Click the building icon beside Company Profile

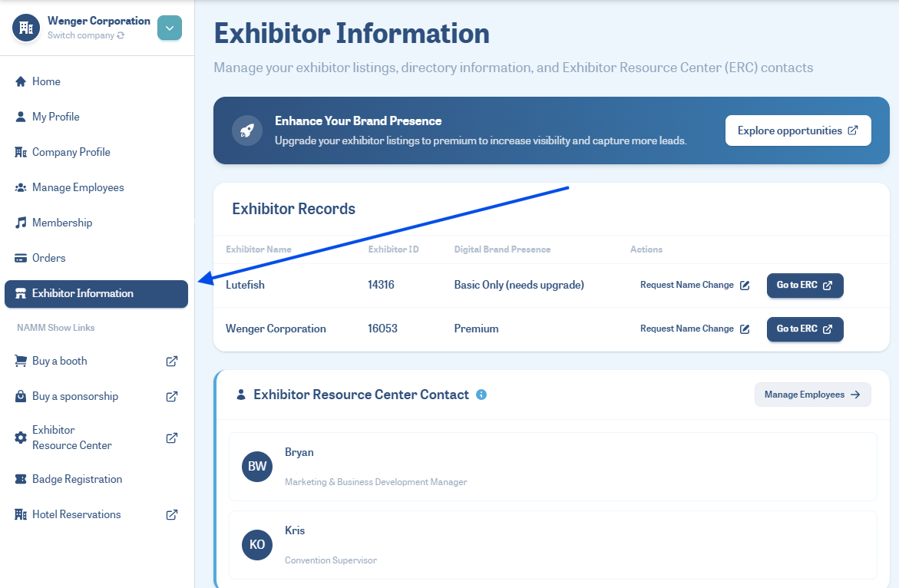tap(21, 153)
